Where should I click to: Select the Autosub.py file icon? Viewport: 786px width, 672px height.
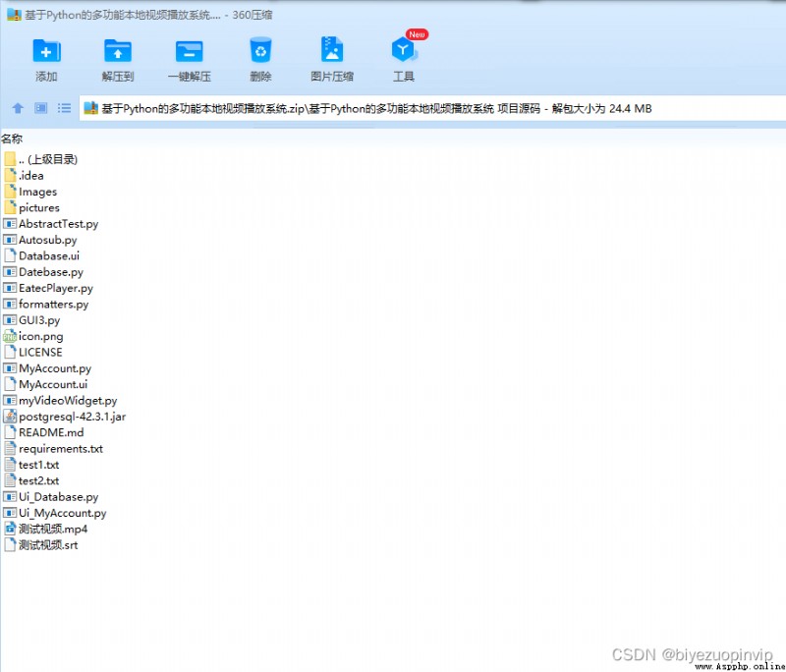10,240
